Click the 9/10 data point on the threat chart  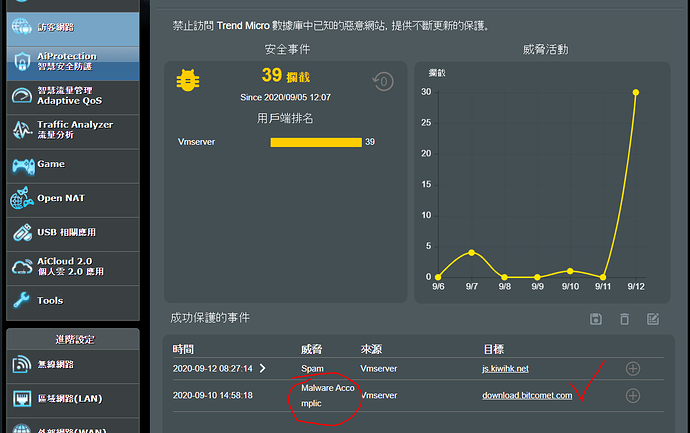click(x=570, y=271)
